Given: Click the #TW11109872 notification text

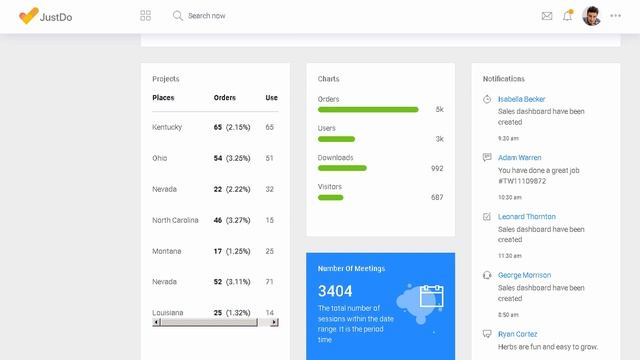Looking at the screenshot, I should (522, 181).
